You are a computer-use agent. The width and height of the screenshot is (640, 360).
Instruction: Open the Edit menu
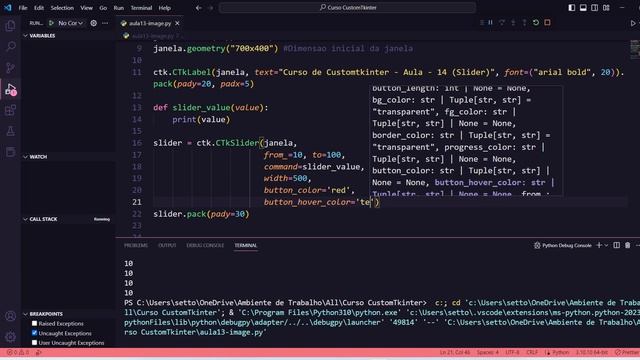pos(39,8)
